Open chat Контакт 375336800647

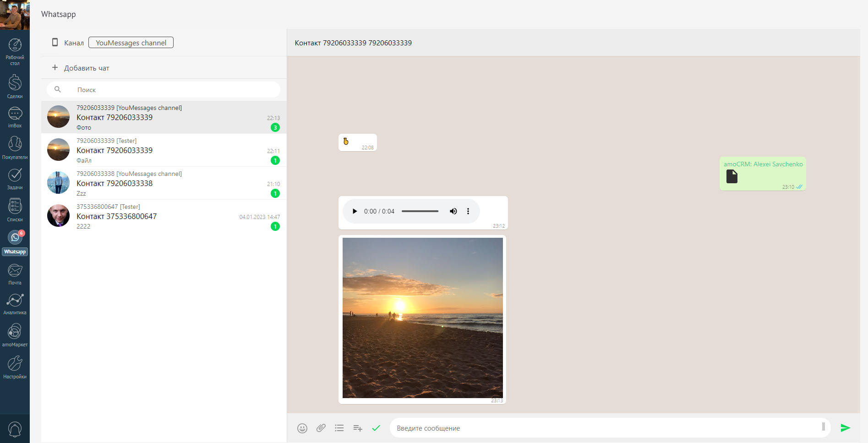[x=164, y=216]
